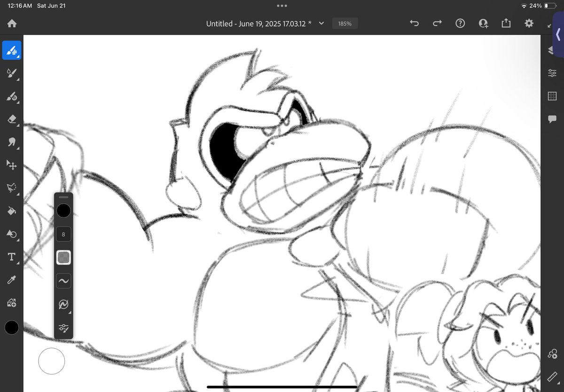Select the Text tool
564x392 pixels.
coord(12,257)
